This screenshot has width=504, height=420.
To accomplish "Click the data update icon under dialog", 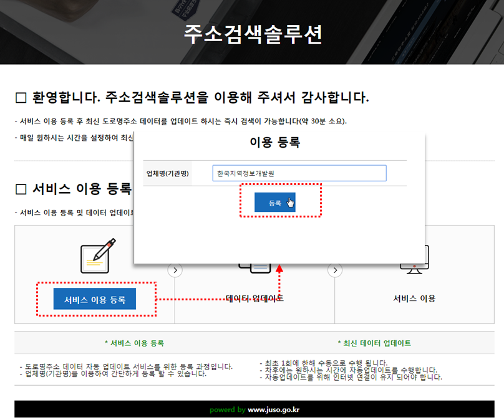I will coord(255,269).
